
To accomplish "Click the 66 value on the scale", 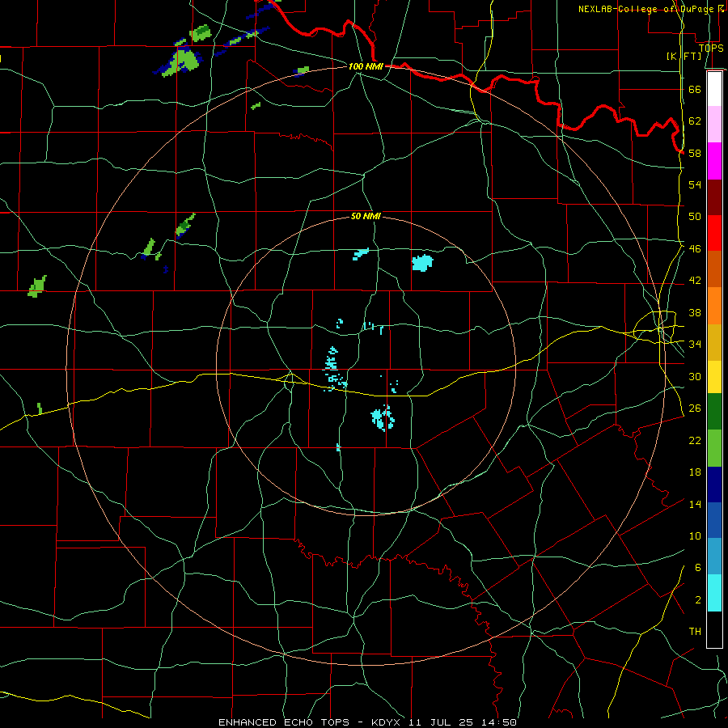I will point(695,89).
